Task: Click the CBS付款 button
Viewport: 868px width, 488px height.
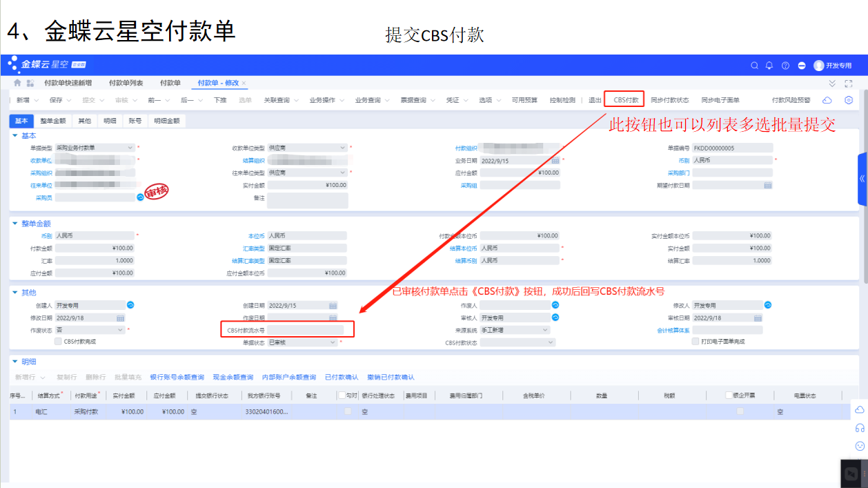Action: pyautogui.click(x=624, y=100)
